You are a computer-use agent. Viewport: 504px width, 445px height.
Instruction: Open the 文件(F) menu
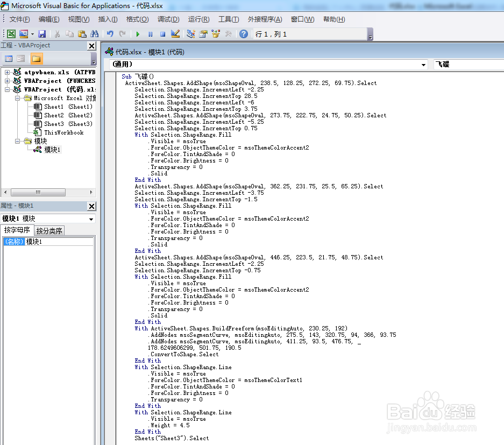click(19, 19)
